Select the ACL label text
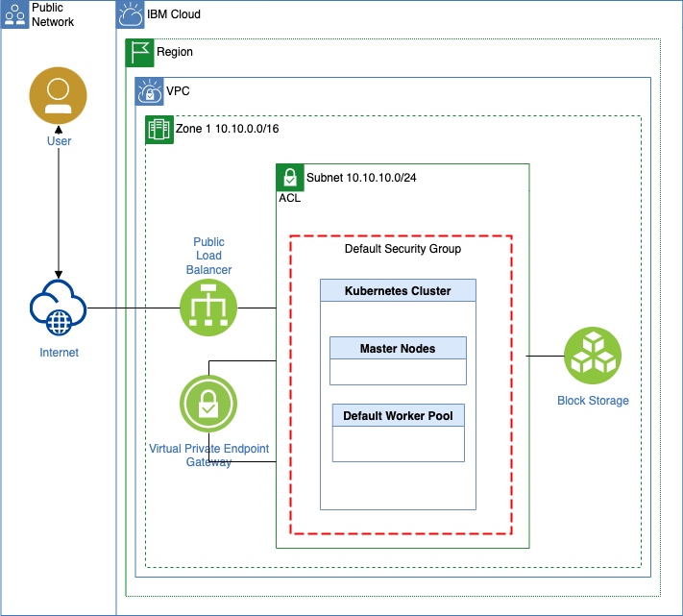Screen dimensions: 683x616 pyautogui.click(x=289, y=199)
